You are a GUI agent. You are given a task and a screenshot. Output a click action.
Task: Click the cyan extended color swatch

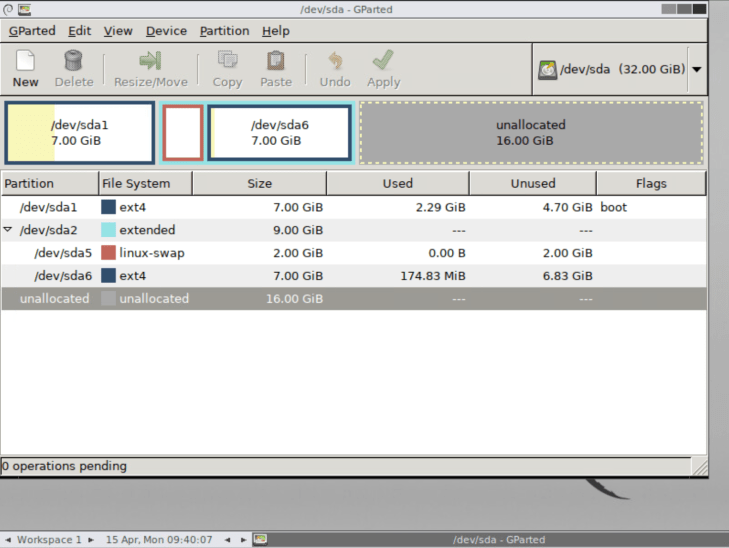[x=108, y=230]
